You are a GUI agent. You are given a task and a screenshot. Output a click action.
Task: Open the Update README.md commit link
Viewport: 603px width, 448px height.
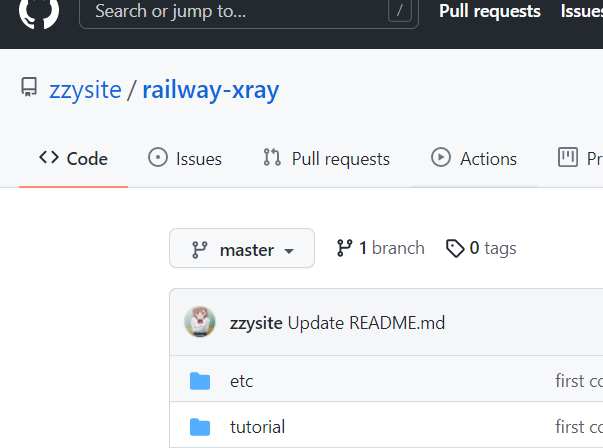(367, 323)
